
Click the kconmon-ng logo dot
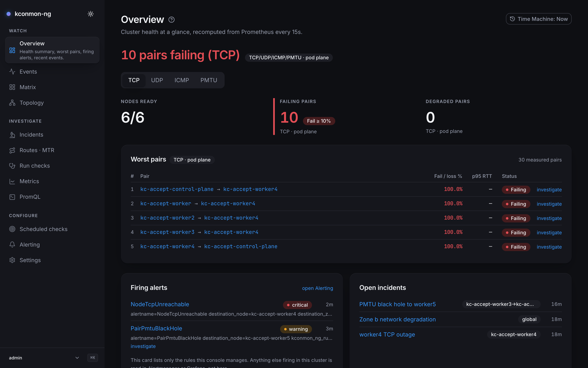pyautogui.click(x=9, y=14)
